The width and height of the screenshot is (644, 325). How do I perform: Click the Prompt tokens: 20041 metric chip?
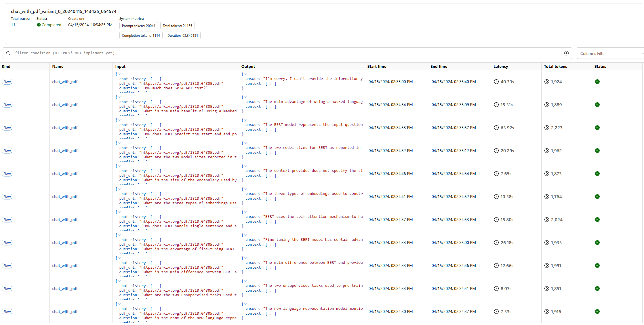[138, 26]
